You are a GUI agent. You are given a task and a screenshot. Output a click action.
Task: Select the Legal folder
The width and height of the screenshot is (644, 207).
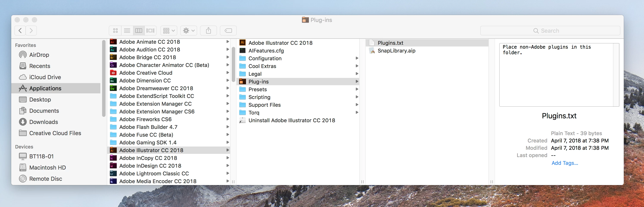tap(298, 74)
